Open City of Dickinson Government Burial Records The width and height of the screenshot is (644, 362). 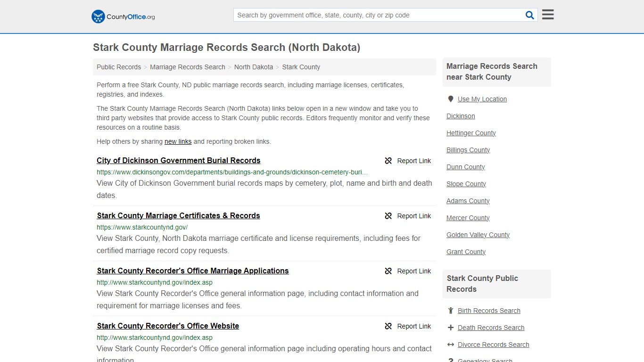179,161
